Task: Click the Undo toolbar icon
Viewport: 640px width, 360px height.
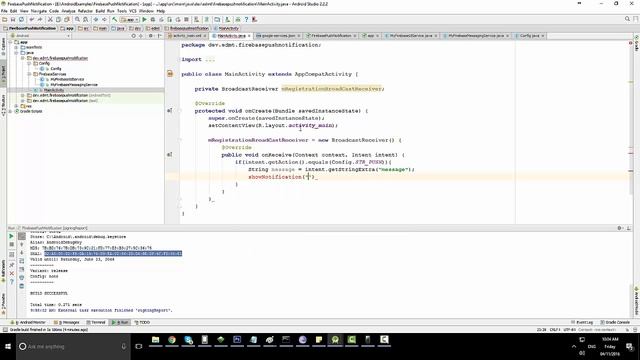Action: (x=31, y=19)
